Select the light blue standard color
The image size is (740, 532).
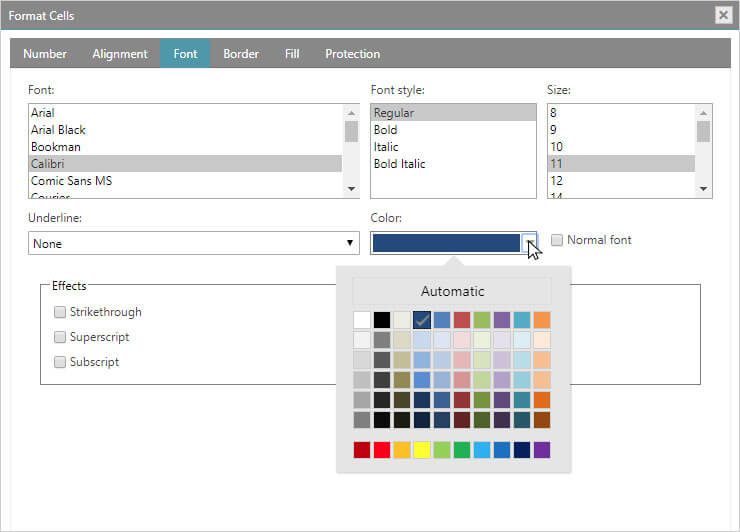pyautogui.click(x=482, y=450)
